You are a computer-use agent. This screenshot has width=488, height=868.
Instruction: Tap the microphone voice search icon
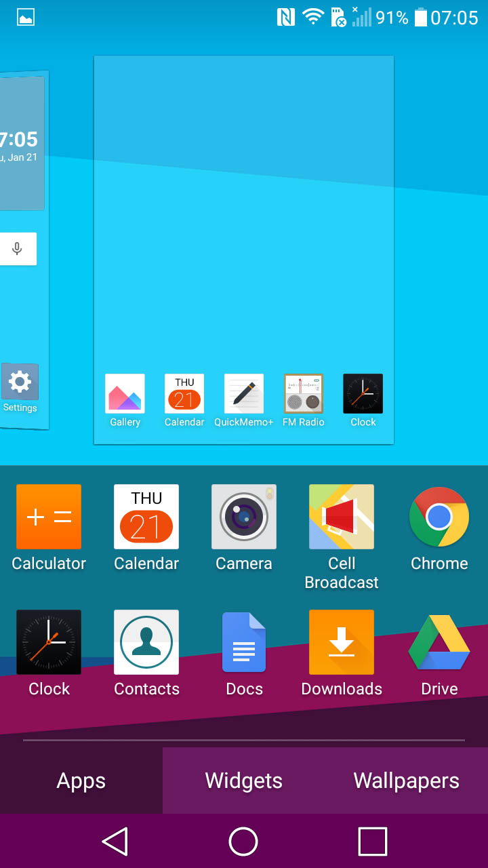click(18, 249)
